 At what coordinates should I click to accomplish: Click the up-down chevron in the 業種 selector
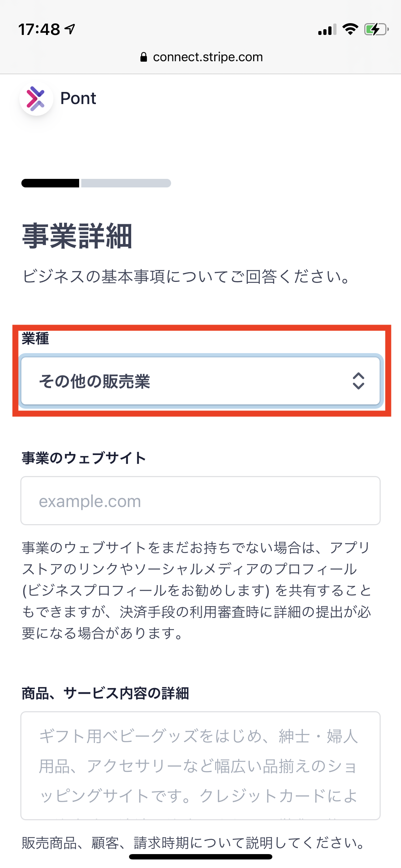pyautogui.click(x=358, y=381)
